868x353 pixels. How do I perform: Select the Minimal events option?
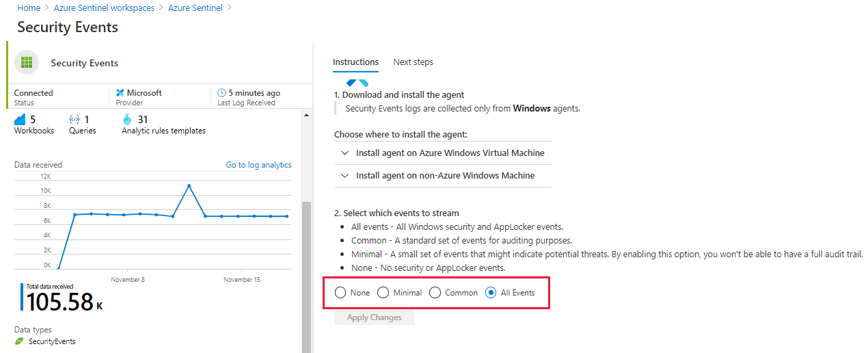tap(383, 293)
